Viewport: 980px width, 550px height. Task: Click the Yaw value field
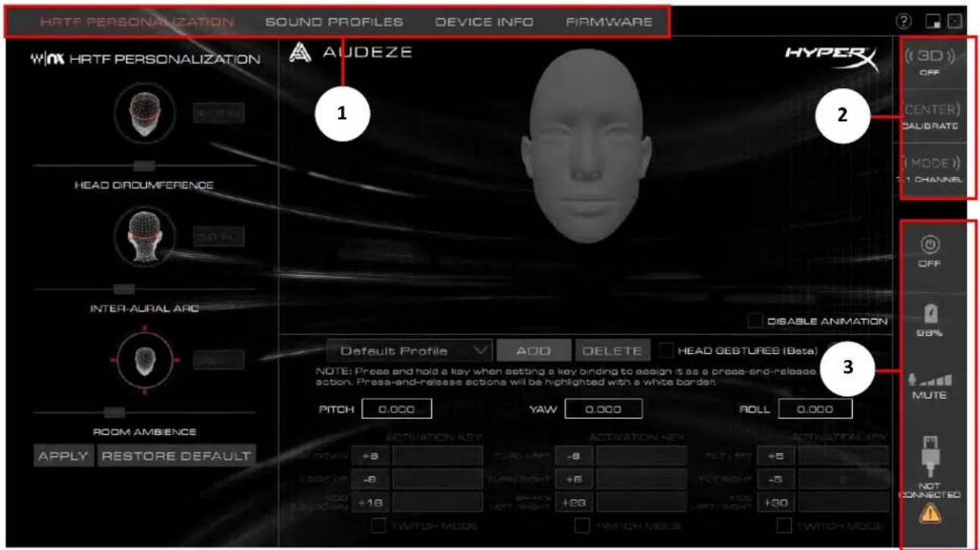click(x=603, y=408)
